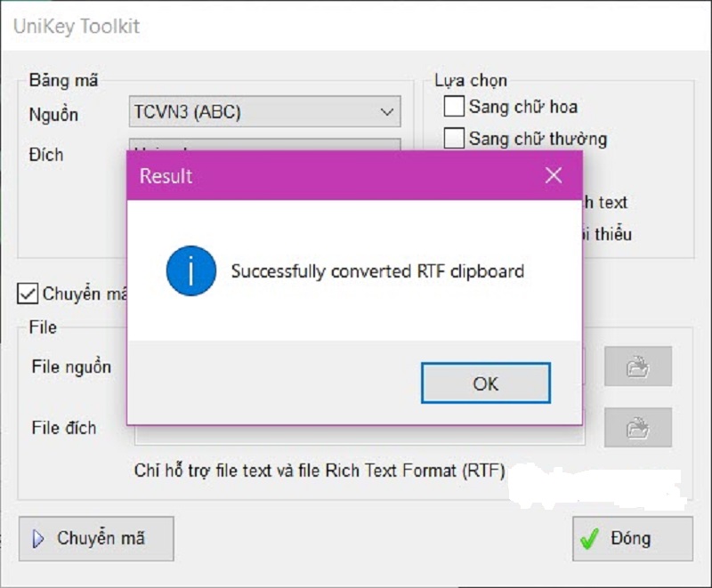Enable the Sang chữ hoa checkbox

coord(454,107)
